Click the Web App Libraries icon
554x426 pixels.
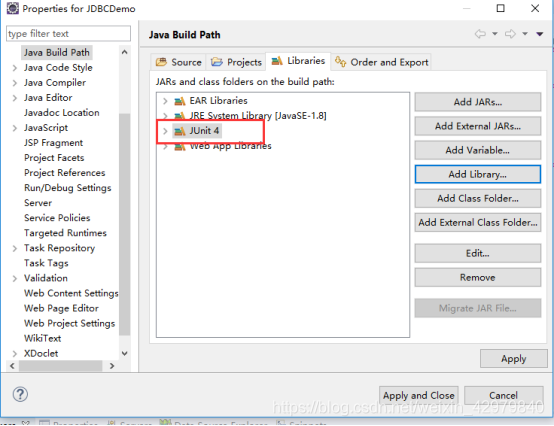click(x=179, y=146)
